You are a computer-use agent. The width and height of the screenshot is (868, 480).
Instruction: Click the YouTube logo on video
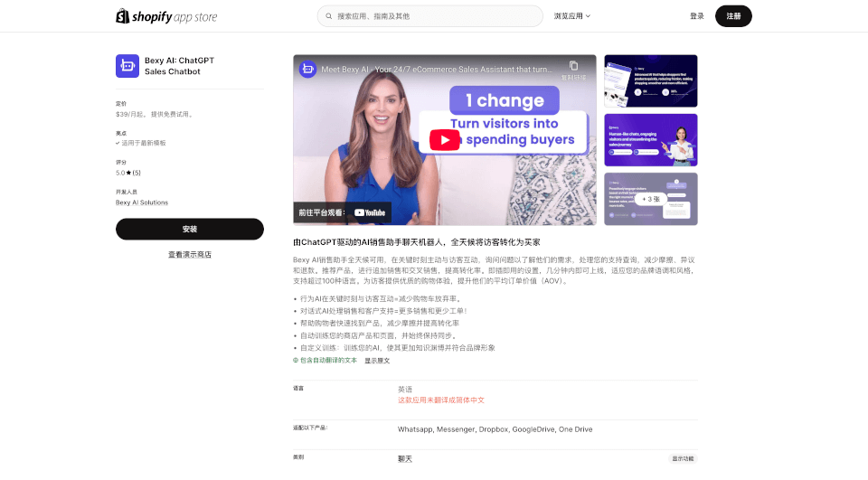(370, 212)
